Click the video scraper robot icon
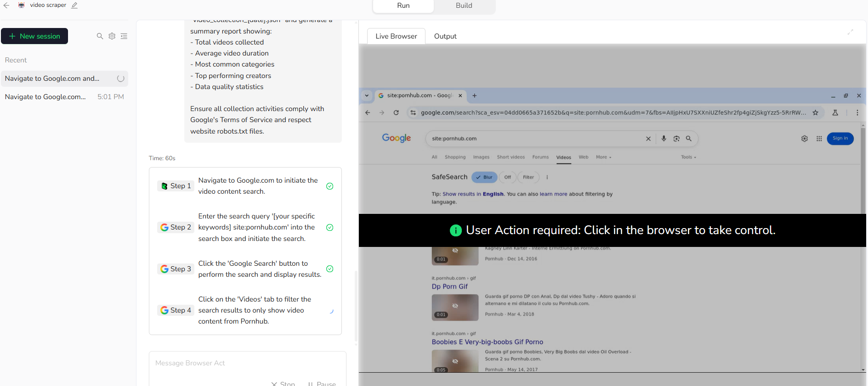 22,5
